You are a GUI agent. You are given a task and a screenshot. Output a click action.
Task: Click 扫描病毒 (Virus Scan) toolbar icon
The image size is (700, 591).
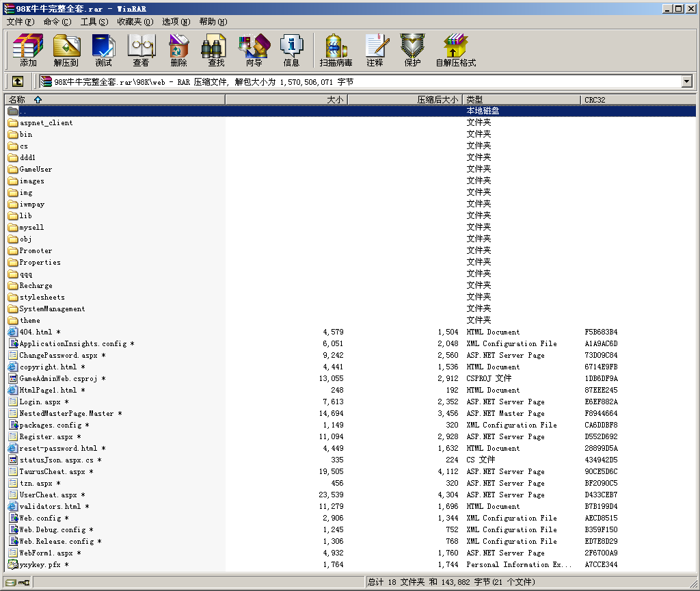336,50
